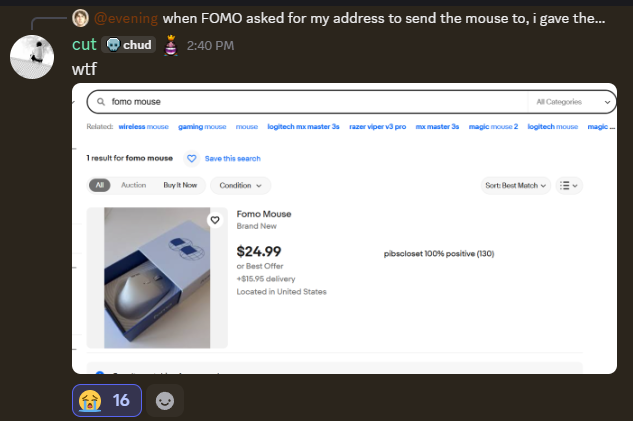The height and width of the screenshot is (421, 633).
Task: Select the Buy It Now filter tab
Action: (180, 185)
